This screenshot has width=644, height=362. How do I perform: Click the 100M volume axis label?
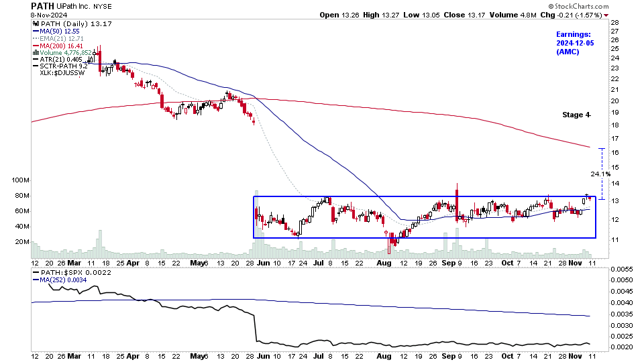(x=21, y=180)
